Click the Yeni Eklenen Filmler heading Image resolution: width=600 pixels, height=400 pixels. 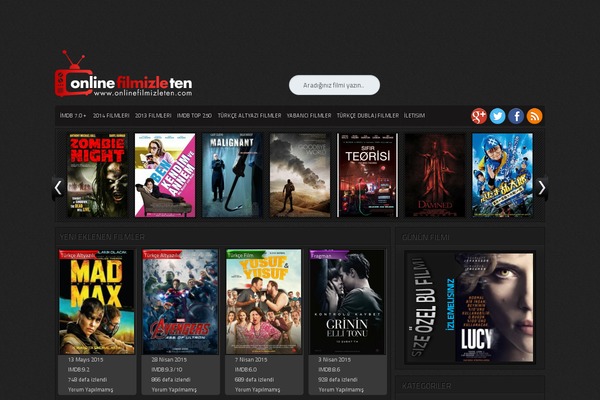pos(102,237)
